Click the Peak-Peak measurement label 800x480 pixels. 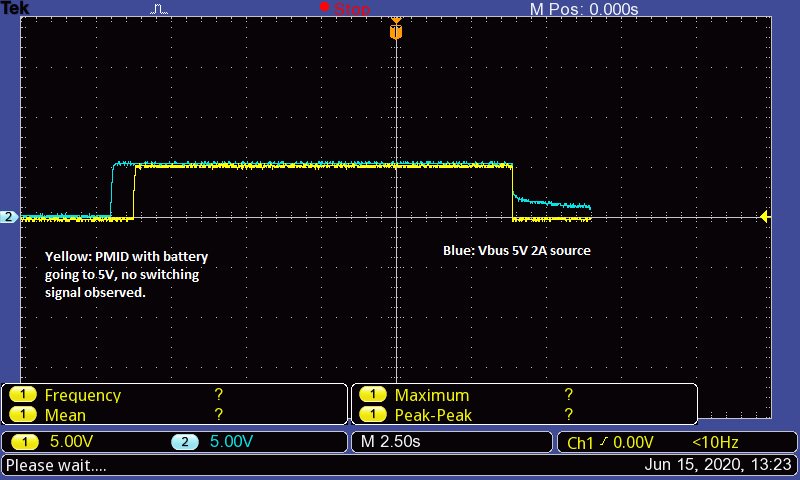click(x=433, y=415)
